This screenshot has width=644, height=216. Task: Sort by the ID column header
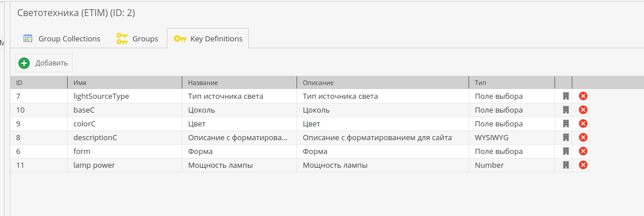pos(39,83)
